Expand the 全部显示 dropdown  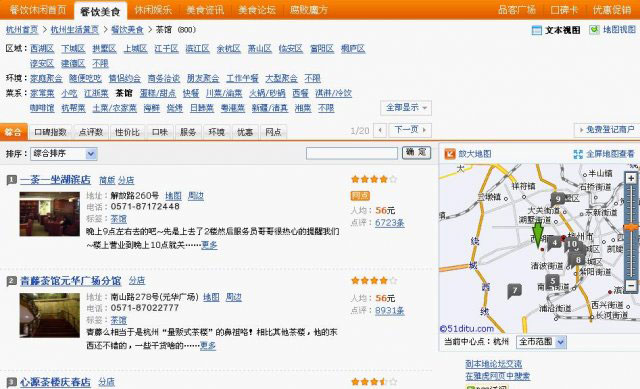pyautogui.click(x=406, y=108)
